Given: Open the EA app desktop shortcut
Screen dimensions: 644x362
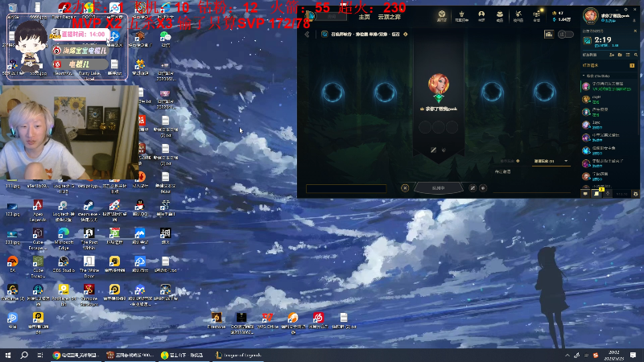Looking at the screenshot, I should click(x=12, y=265).
